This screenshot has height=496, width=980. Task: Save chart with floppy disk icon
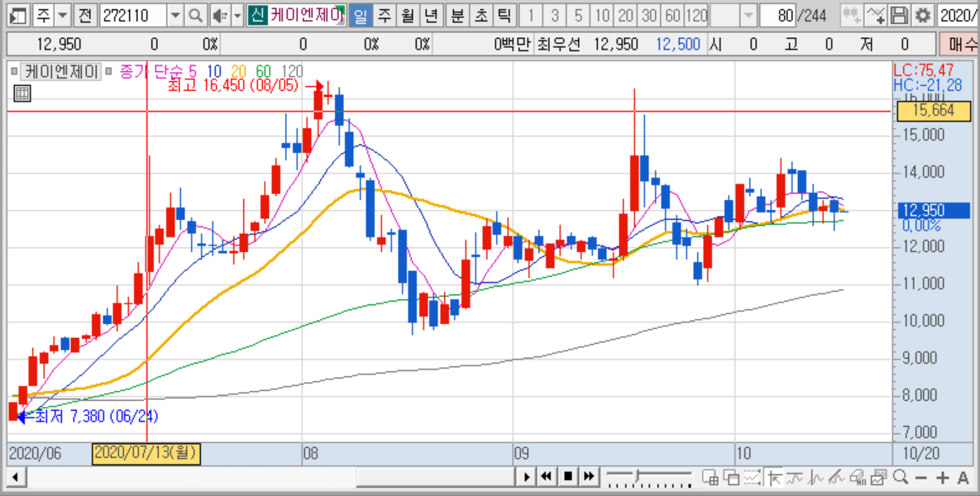click(899, 15)
